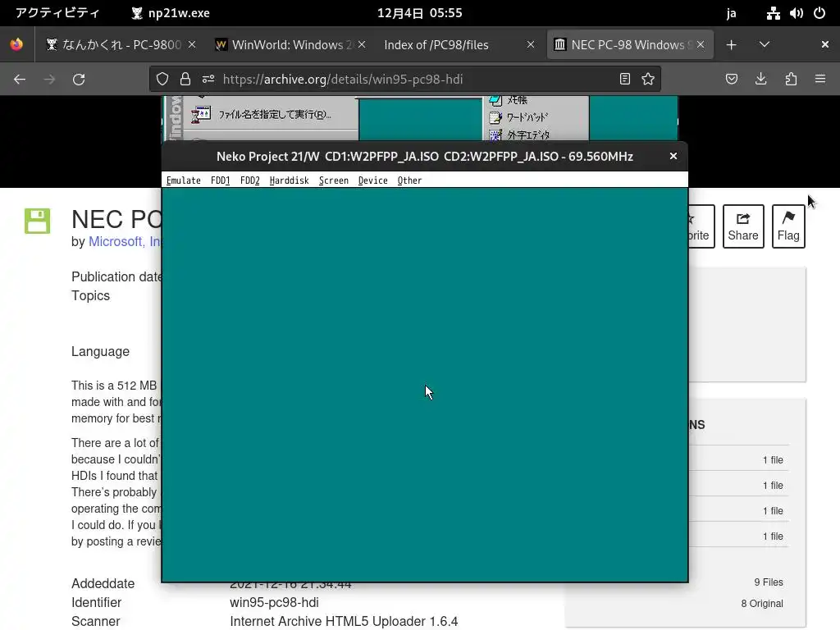Click Internet Archive HTML5 Uploader 1.6.4 text
The height and width of the screenshot is (630, 840).
[344, 622]
